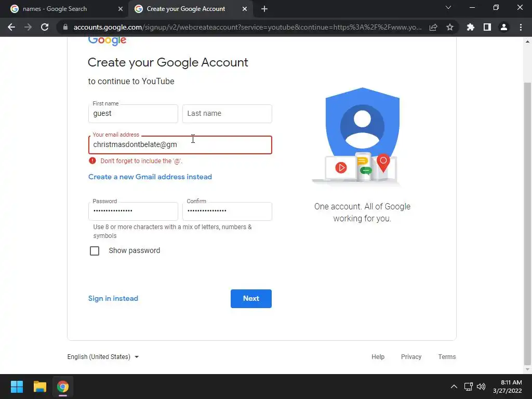
Task: Go back with the browser back arrow
Action: pyautogui.click(x=11, y=27)
